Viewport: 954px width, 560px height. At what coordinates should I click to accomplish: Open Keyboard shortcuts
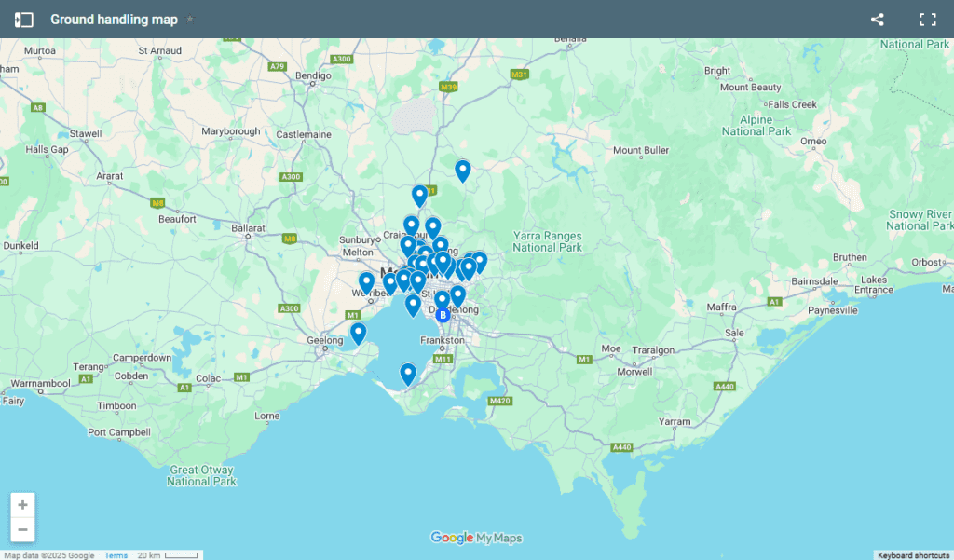pos(913,555)
